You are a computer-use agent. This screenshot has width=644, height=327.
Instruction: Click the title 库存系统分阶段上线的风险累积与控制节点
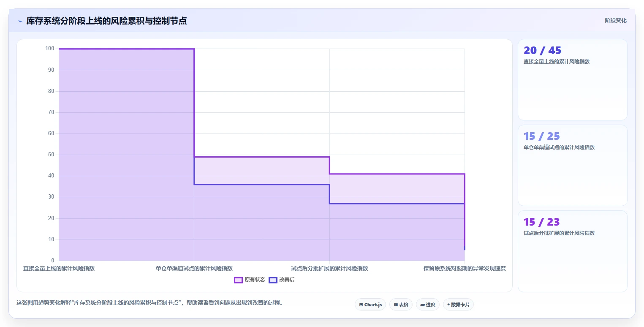106,21
